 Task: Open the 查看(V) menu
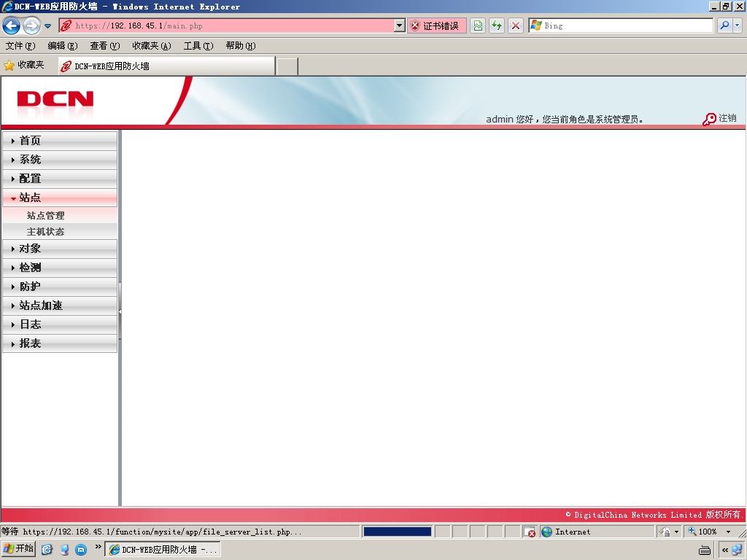point(105,46)
